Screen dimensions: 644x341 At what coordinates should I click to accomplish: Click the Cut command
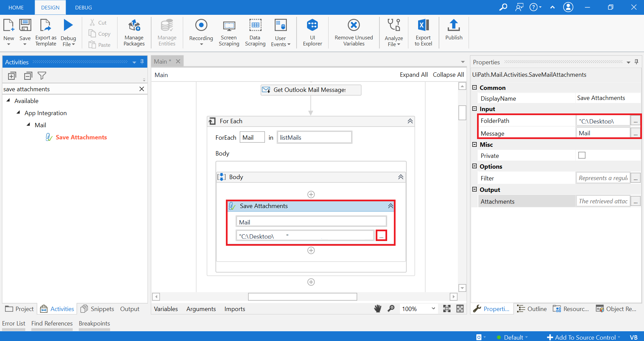pyautogui.click(x=98, y=23)
